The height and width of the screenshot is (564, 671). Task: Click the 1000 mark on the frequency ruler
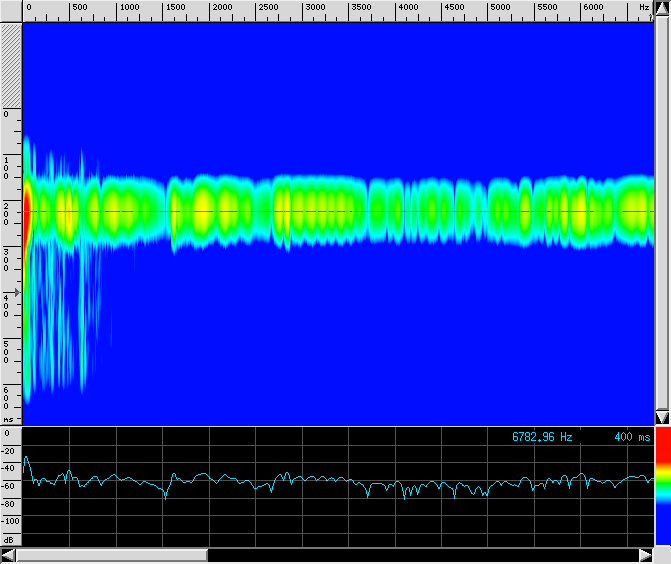pos(129,8)
